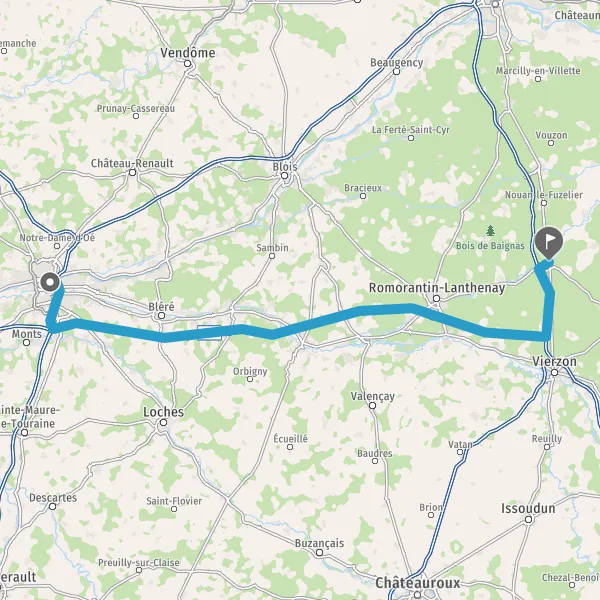The image size is (600, 600).
Task: Click the Loches town marker
Action: tap(163, 422)
